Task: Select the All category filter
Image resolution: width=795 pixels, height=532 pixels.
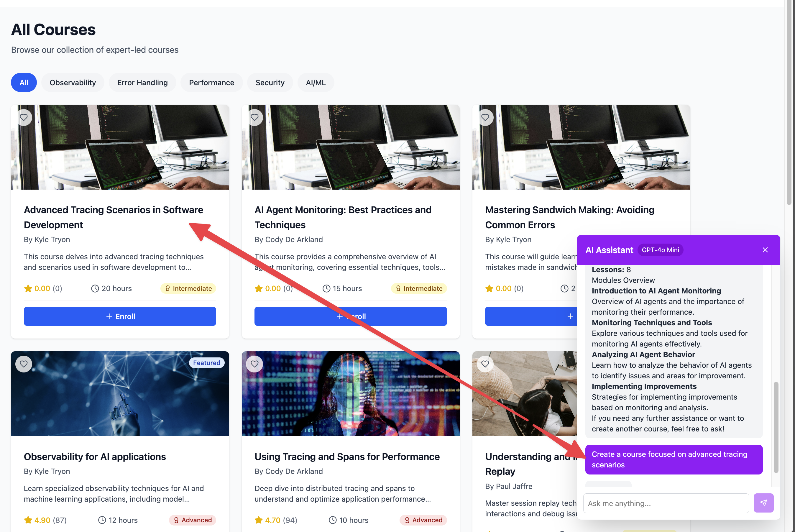Action: (24, 83)
